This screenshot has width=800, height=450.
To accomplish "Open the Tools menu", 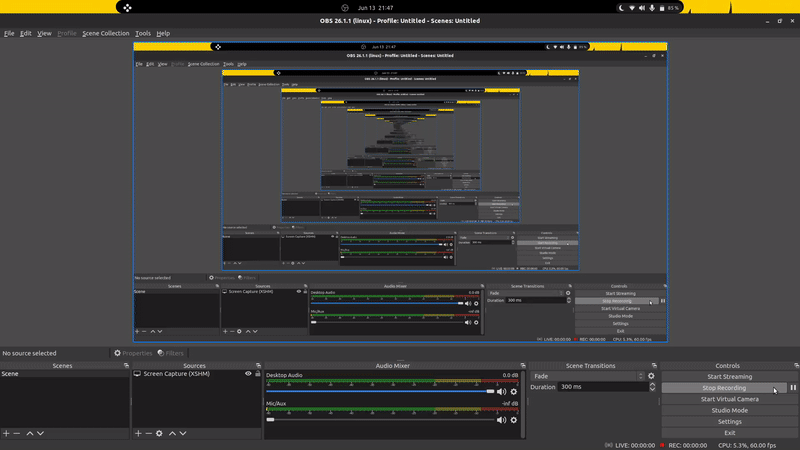I will tap(143, 33).
